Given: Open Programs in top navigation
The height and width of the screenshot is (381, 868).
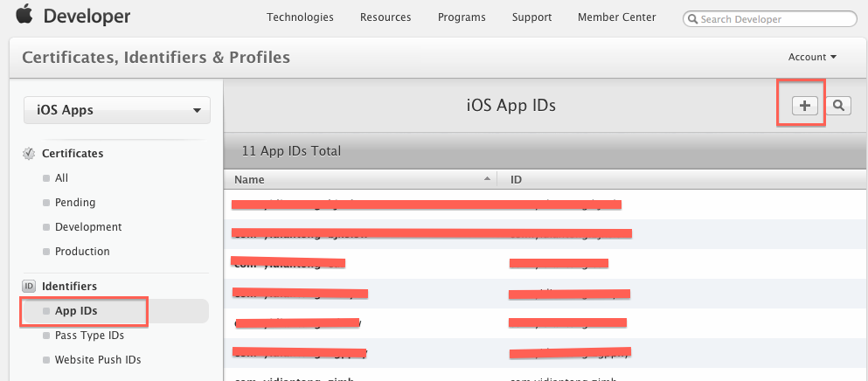Looking at the screenshot, I should [462, 17].
